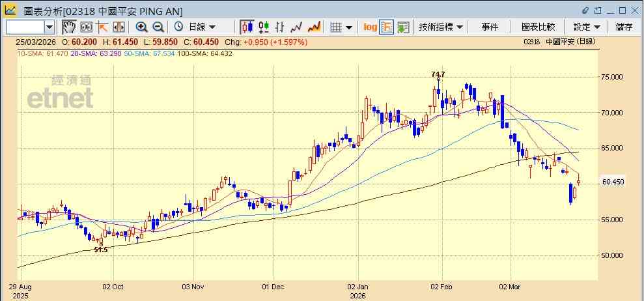The height and width of the screenshot is (301, 644).
Task: Click the binoculars view icon
Action: 86,27
